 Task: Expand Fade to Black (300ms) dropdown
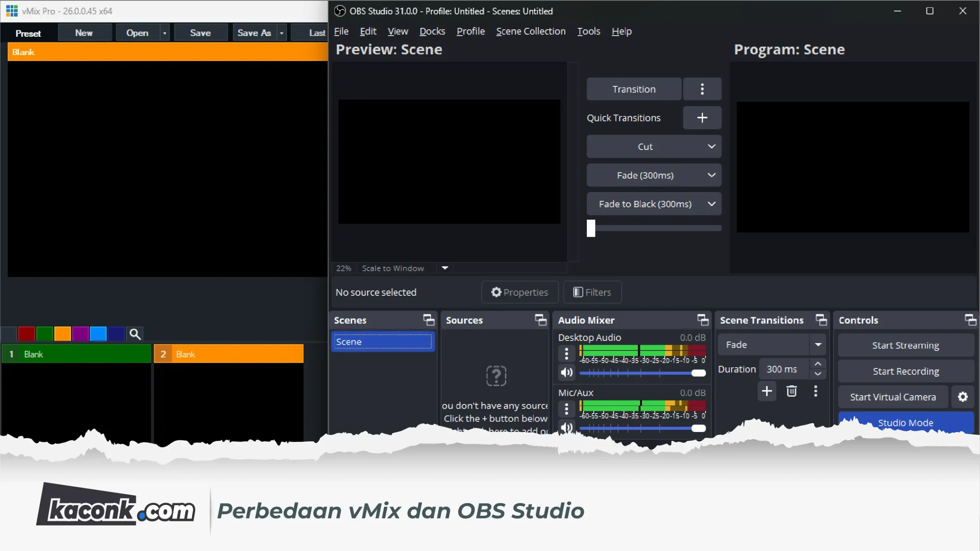(x=711, y=204)
